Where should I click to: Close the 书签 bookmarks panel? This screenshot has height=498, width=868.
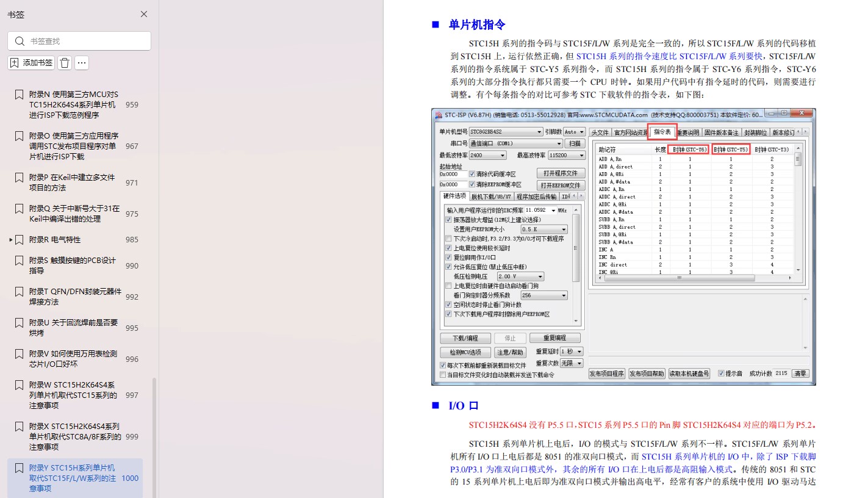point(144,14)
